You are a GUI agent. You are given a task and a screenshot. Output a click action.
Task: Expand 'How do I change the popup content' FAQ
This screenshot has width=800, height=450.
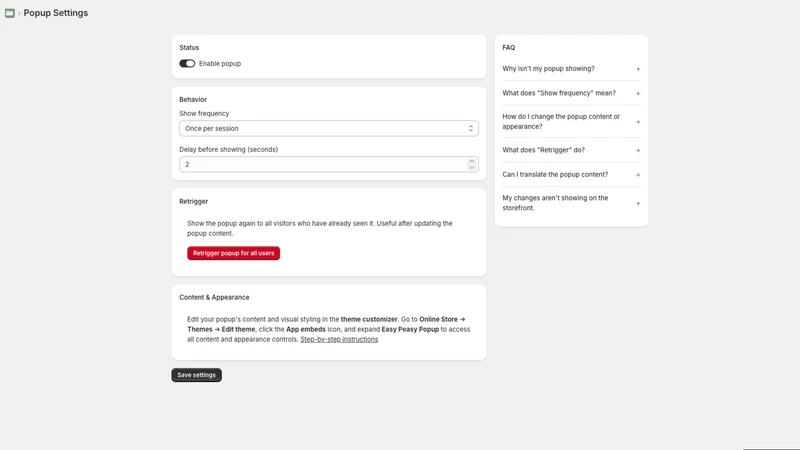[x=571, y=121]
